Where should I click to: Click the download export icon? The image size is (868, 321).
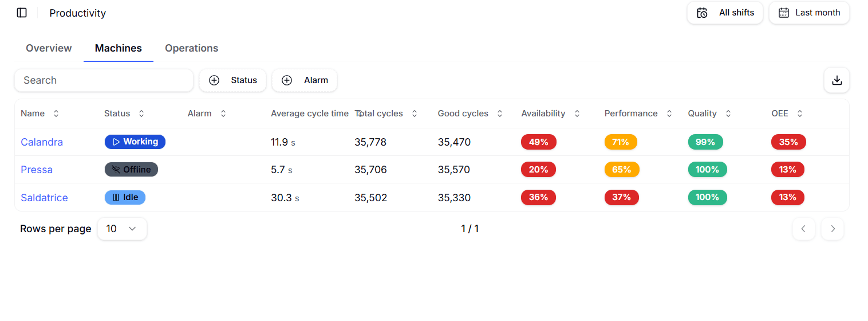tap(837, 80)
